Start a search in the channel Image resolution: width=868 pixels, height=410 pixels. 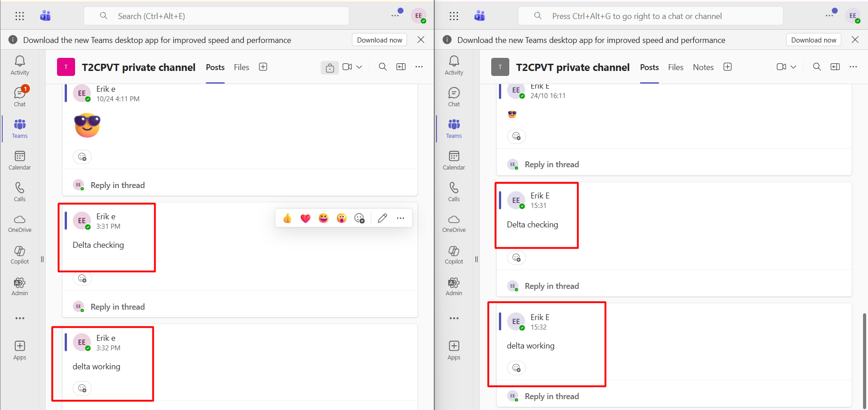[382, 66]
